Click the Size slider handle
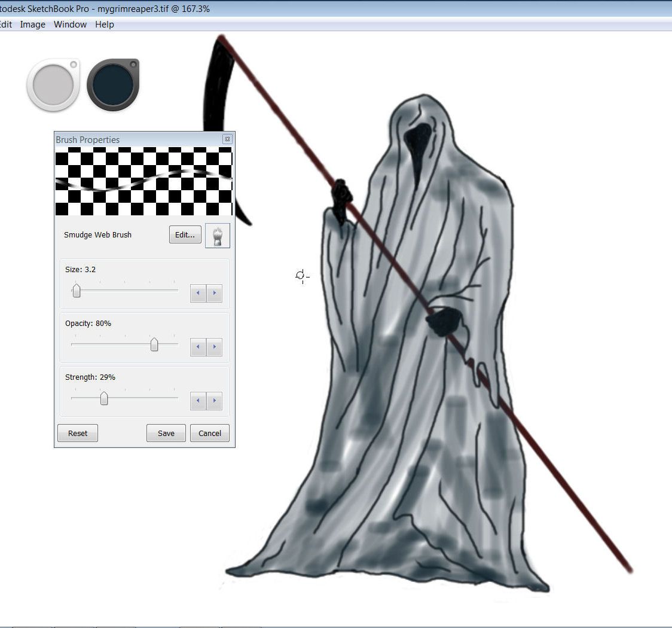This screenshot has height=628, width=672. pos(76,290)
